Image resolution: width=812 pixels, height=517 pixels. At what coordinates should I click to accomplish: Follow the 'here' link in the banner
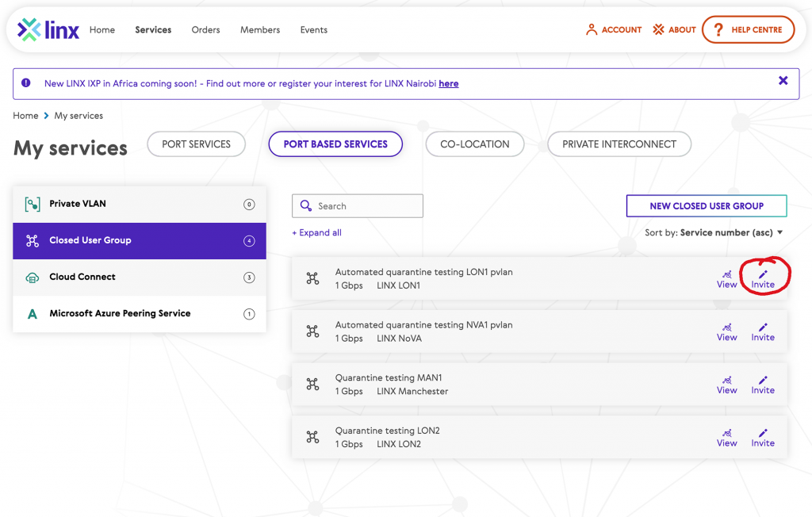pyautogui.click(x=449, y=83)
